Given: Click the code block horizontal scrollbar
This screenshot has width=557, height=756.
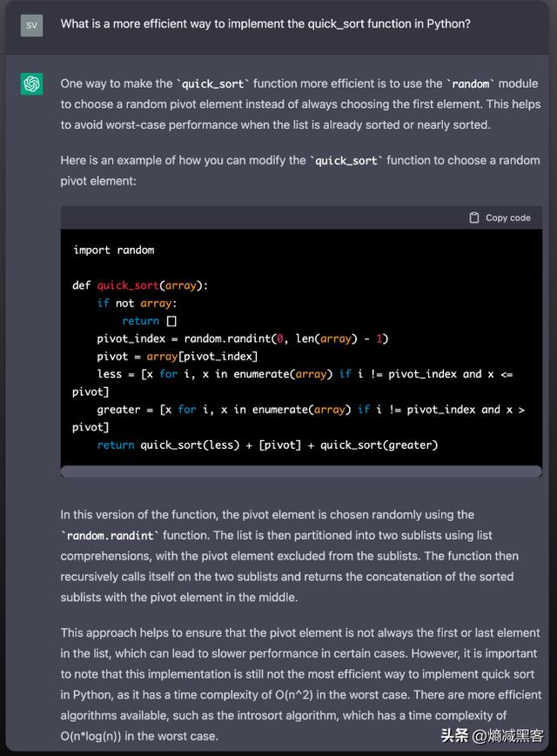Looking at the screenshot, I should [300, 472].
